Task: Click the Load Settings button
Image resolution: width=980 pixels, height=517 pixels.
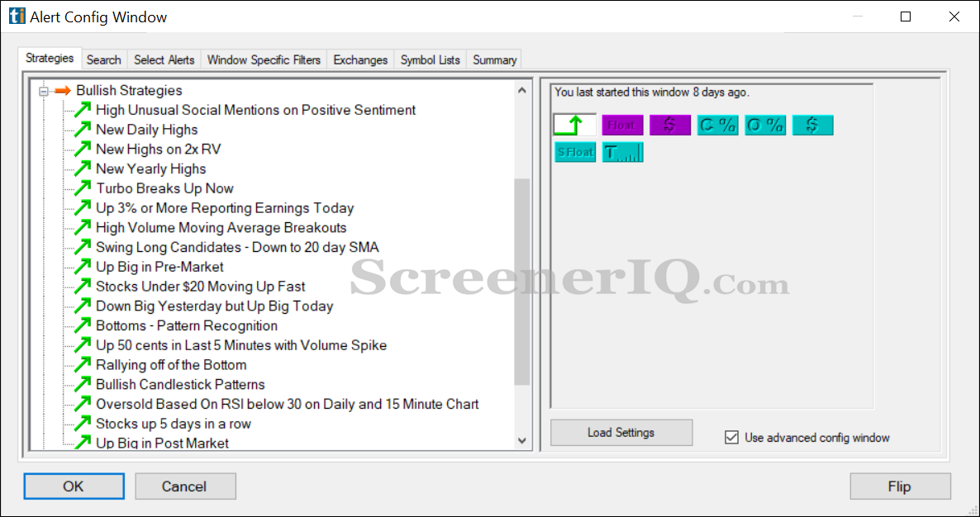Action: coord(621,432)
